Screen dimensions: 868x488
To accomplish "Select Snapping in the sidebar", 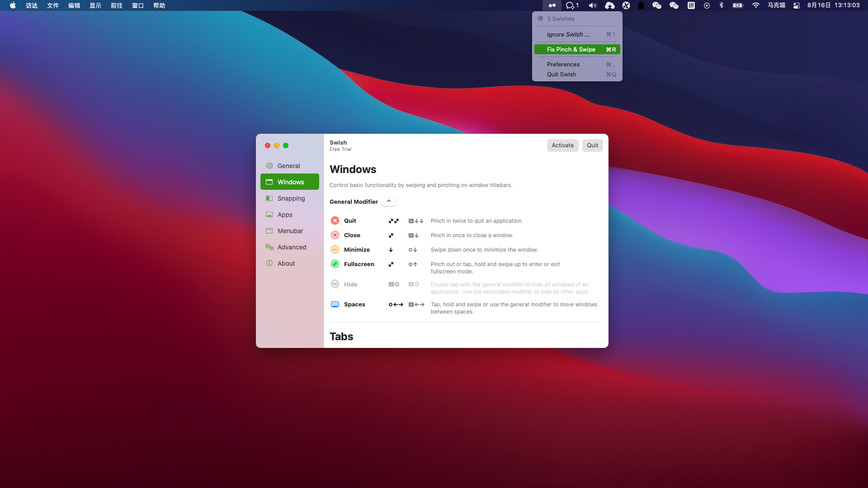I will pyautogui.click(x=291, y=198).
